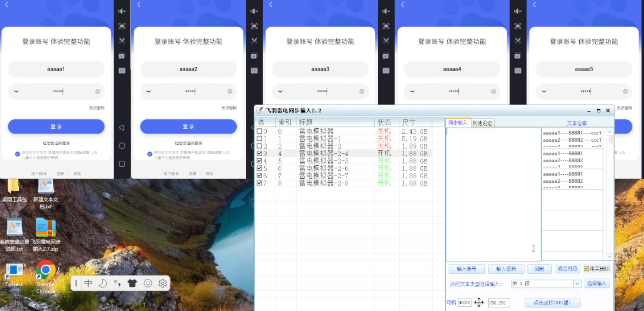
Task: Switch to the 其他设定 tab
Action: point(482,123)
